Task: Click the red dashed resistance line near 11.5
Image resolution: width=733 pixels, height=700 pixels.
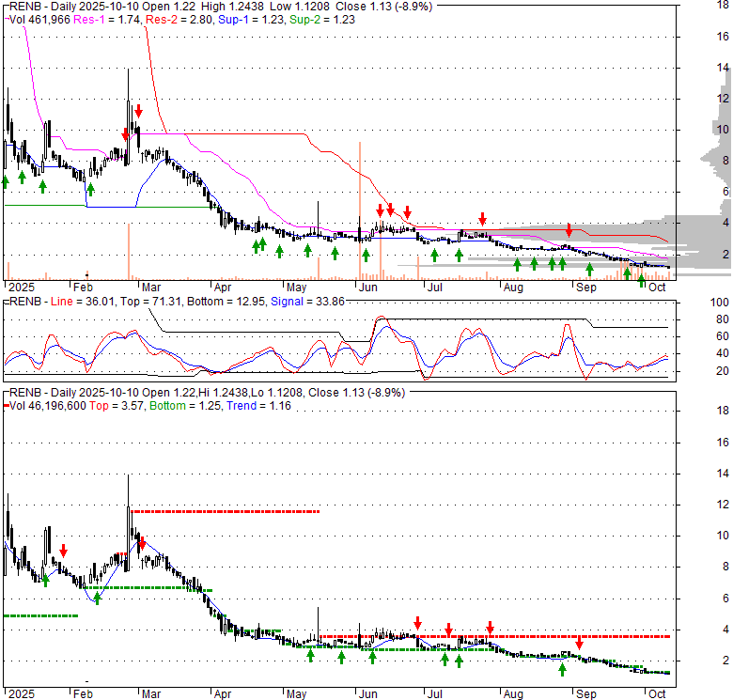Action: [226, 511]
